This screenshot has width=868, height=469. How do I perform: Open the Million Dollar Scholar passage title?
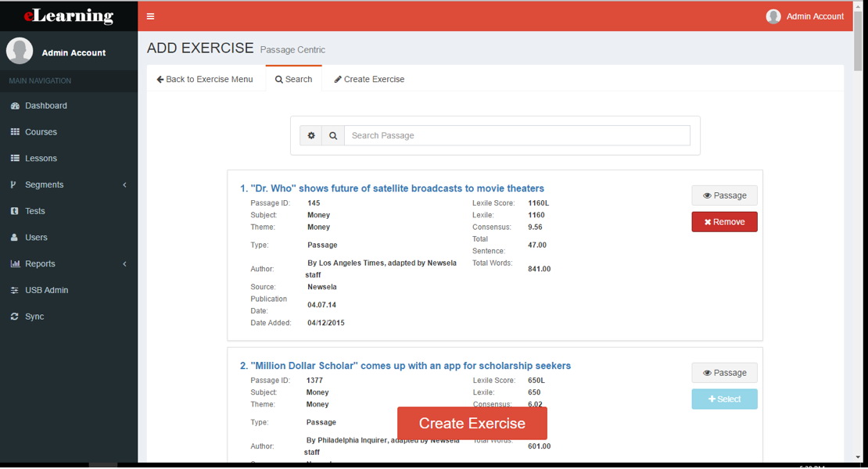408,365
